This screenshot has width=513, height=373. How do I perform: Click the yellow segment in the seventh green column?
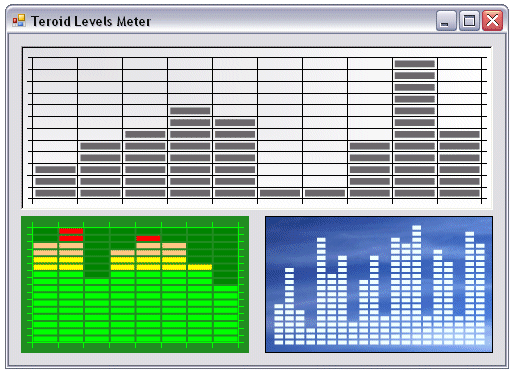pos(200,267)
